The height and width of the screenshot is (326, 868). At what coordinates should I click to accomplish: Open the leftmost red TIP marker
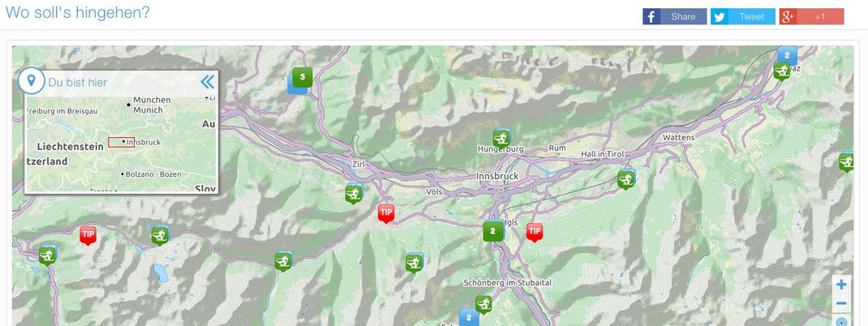pyautogui.click(x=88, y=234)
